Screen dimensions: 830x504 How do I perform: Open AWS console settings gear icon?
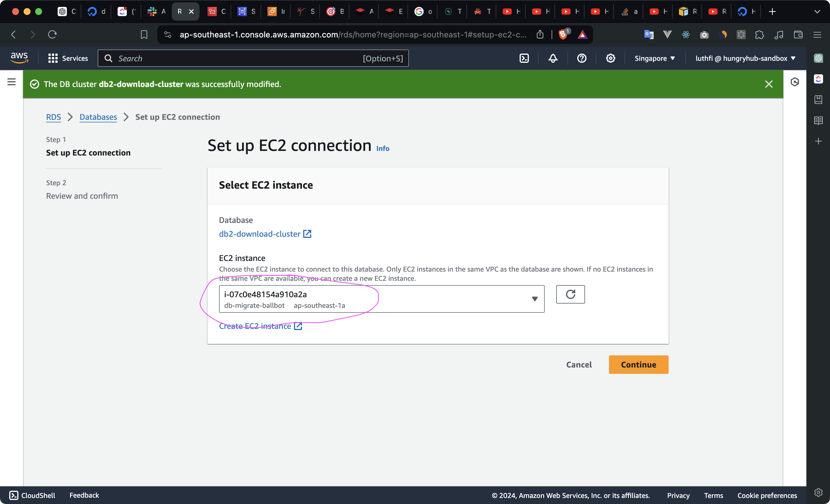pyautogui.click(x=610, y=58)
